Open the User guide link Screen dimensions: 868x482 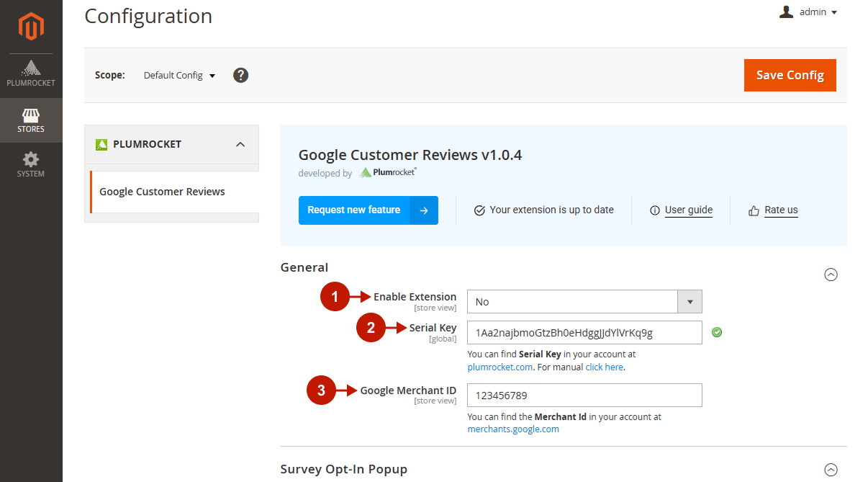689,210
